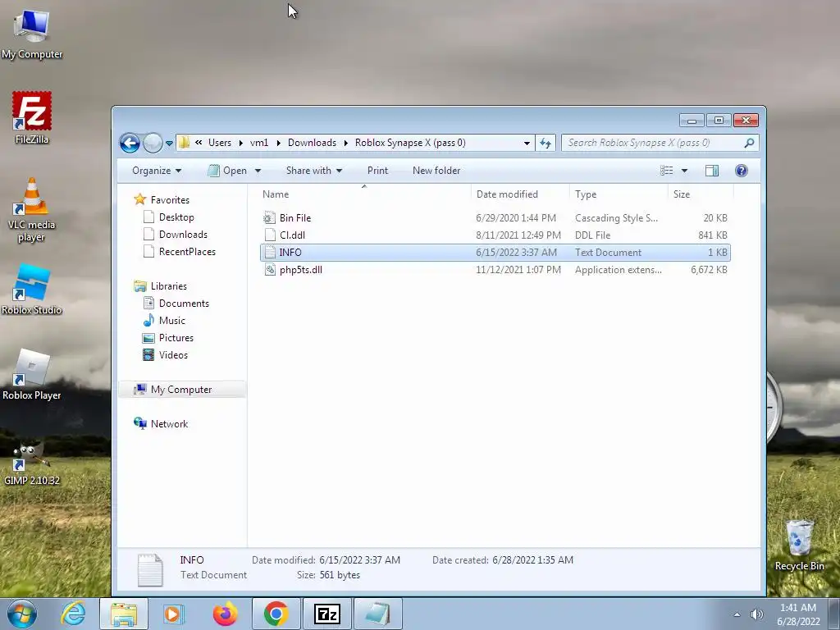Screen dimensions: 840x630
Task: Select php5ts.dll file
Action: click(x=495, y=269)
